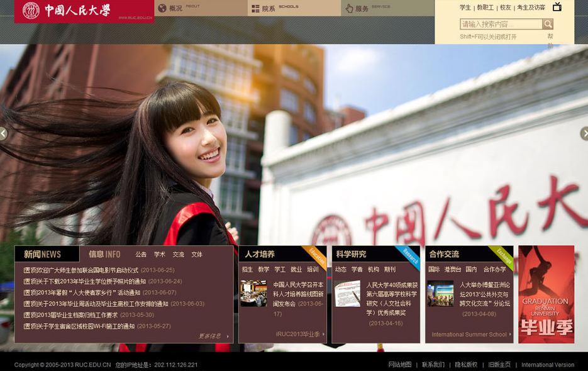
Task: Open iRUC2013毕业季 arrow link
Action: 300,334
